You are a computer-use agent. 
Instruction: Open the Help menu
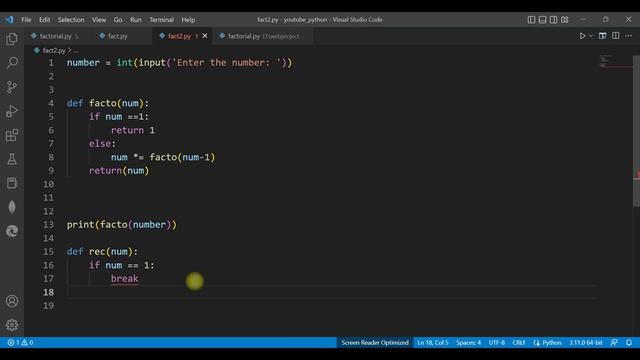coord(188,20)
